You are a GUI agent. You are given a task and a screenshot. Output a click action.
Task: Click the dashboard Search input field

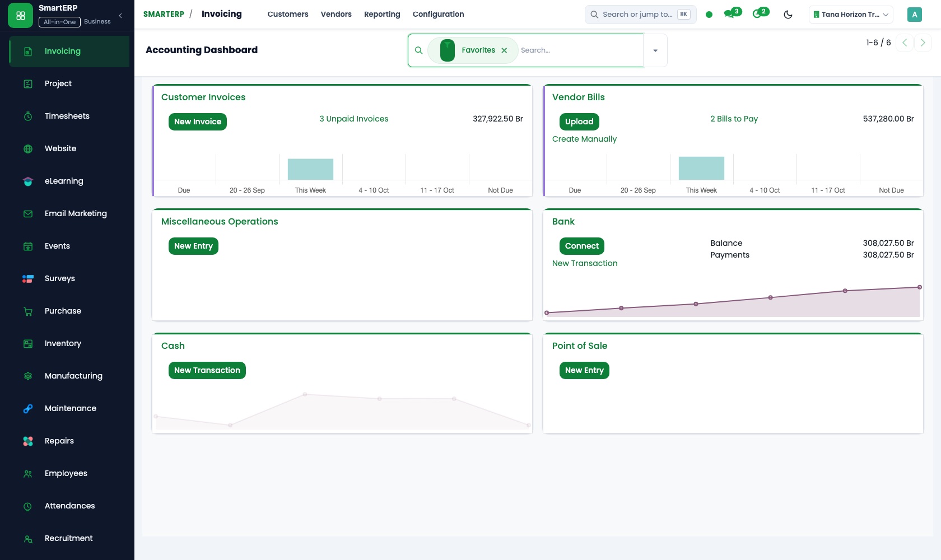(580, 50)
